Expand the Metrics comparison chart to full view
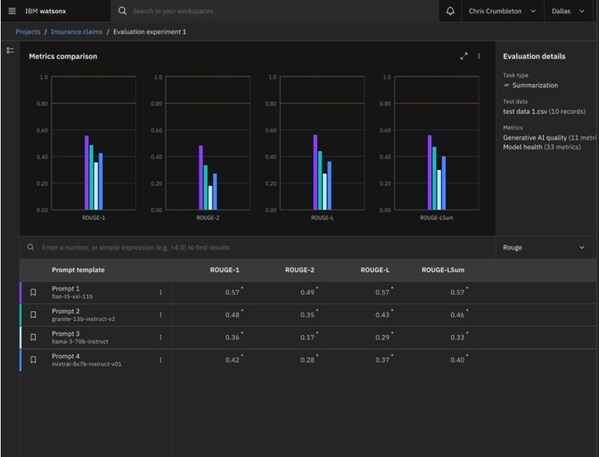The height and width of the screenshot is (457, 599). [464, 56]
